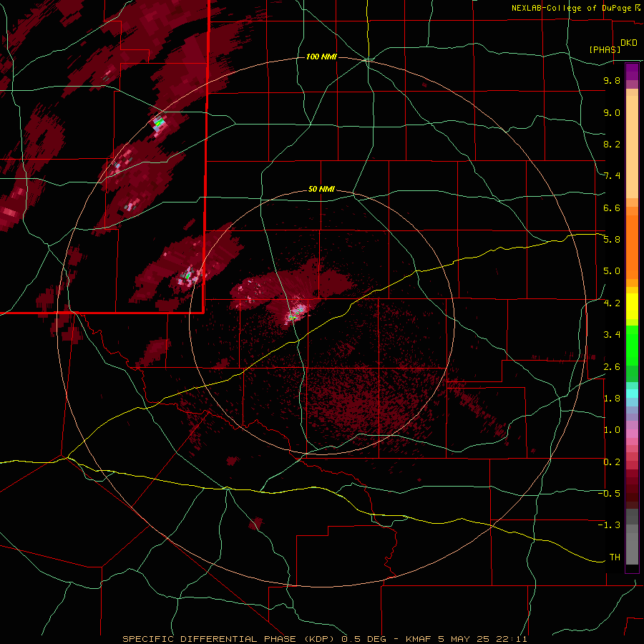
Task: Click the 9.0 scale value
Action: 612,113
